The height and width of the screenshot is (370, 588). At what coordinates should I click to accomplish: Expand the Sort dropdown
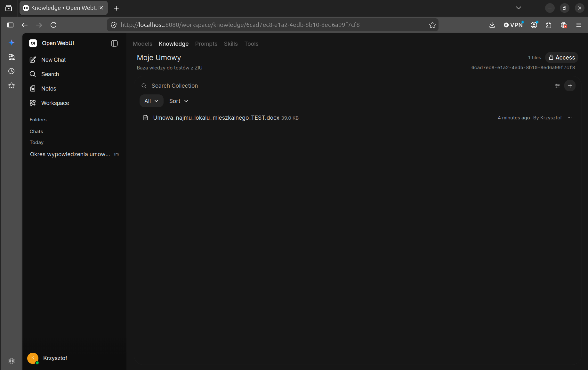click(x=179, y=101)
